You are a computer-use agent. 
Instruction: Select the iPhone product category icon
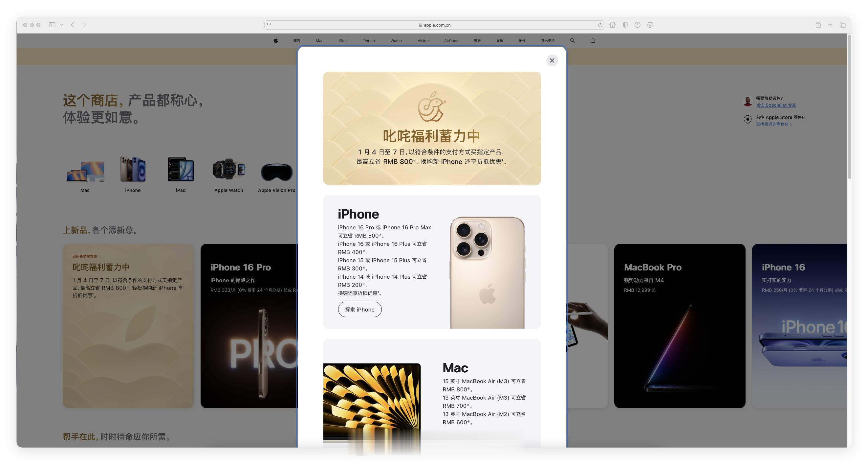(133, 174)
